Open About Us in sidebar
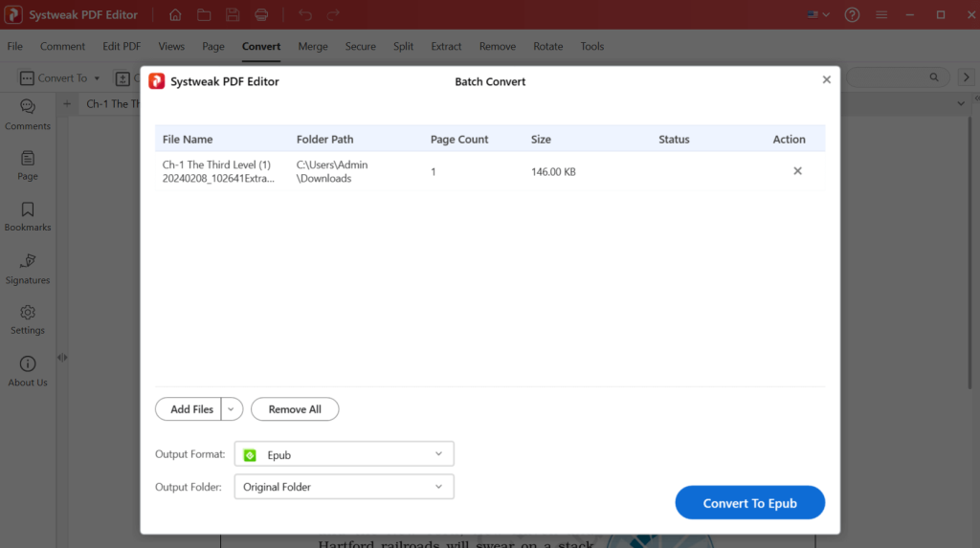 click(x=28, y=372)
